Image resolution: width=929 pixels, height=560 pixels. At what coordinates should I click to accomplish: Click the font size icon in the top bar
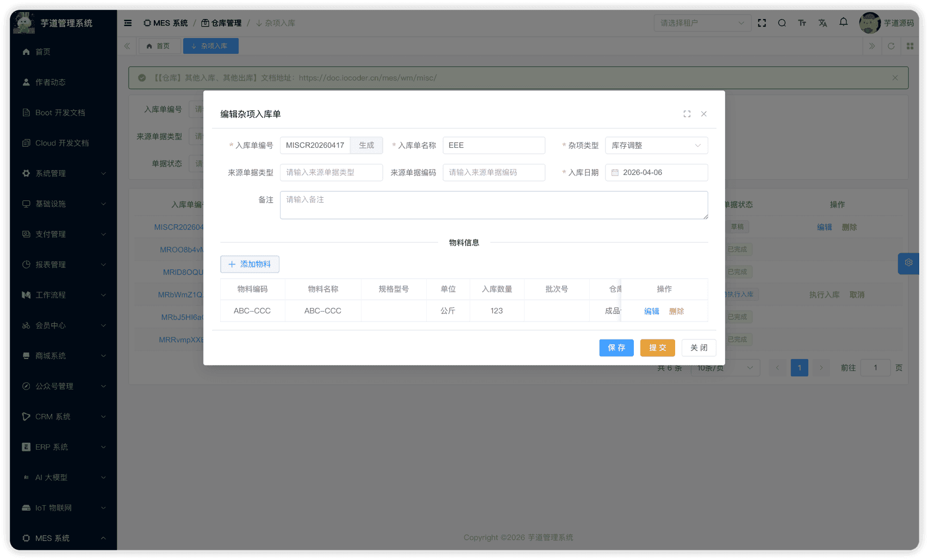pos(802,23)
